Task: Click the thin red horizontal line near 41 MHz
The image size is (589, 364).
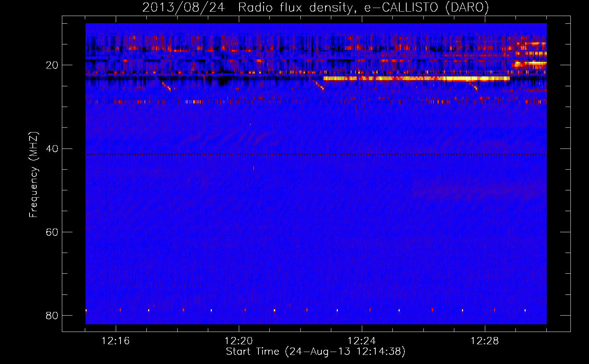Action: pyautogui.click(x=316, y=154)
